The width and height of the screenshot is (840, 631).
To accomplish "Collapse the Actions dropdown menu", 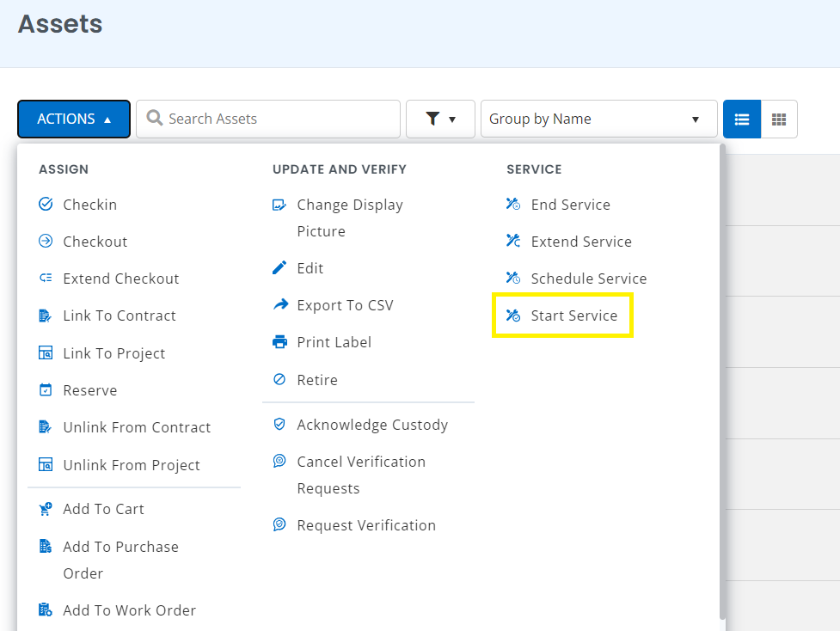I will (x=74, y=119).
